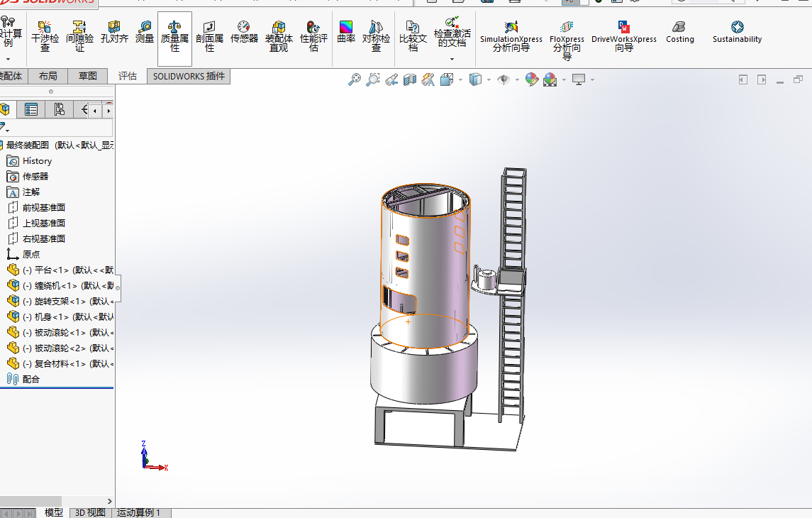Select 最终装配图 root tree node

(x=57, y=145)
